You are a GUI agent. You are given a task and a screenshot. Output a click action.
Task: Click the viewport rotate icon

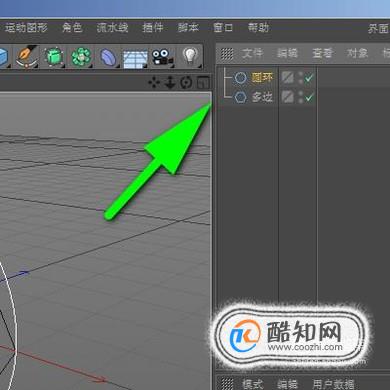(186, 83)
